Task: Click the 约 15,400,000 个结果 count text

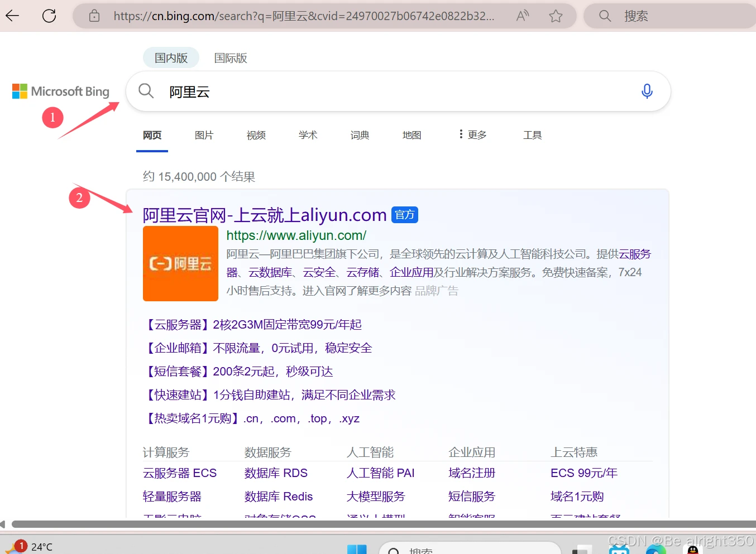Action: pyautogui.click(x=199, y=177)
